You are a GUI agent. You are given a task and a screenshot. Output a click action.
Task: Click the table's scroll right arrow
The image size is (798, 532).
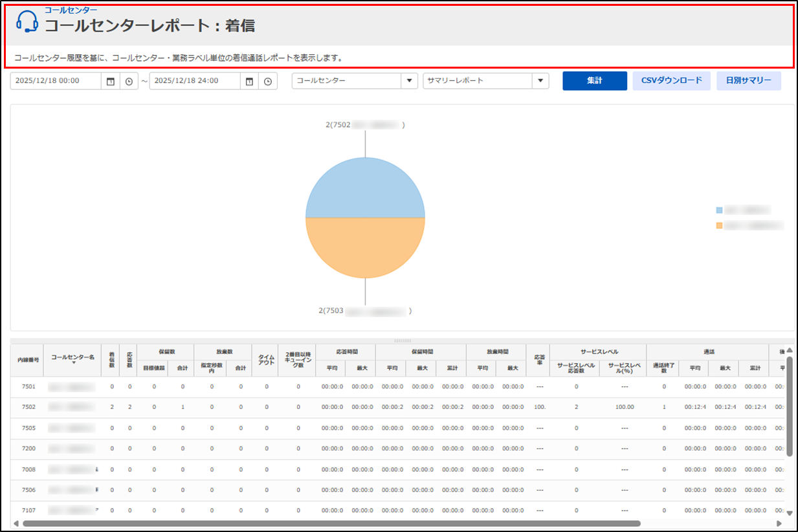779,523
